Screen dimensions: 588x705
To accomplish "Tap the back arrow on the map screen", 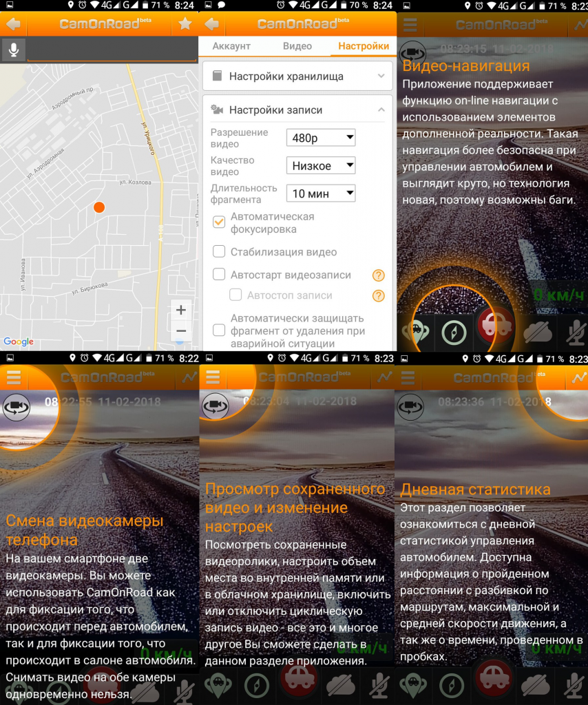I will (x=14, y=24).
